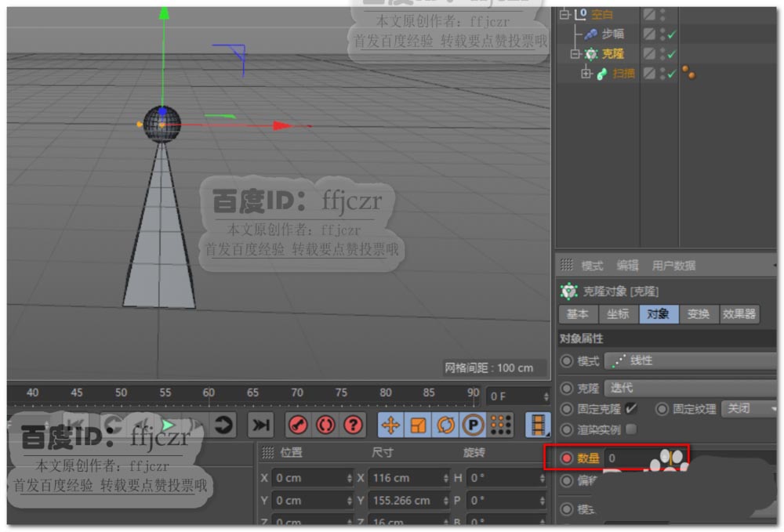Click the 步幅 step effector icon
This screenshot has height=532, width=784.
[x=590, y=34]
